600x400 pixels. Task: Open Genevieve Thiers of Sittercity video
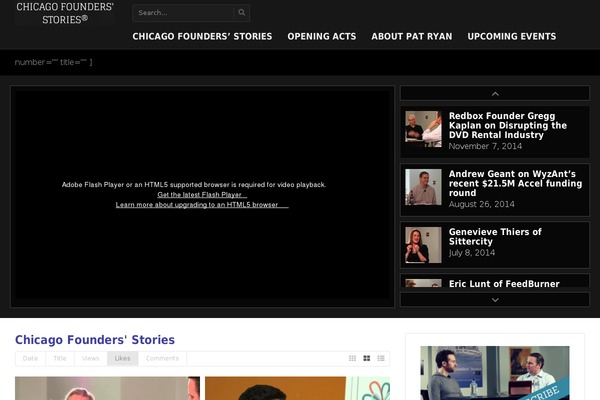(495, 237)
